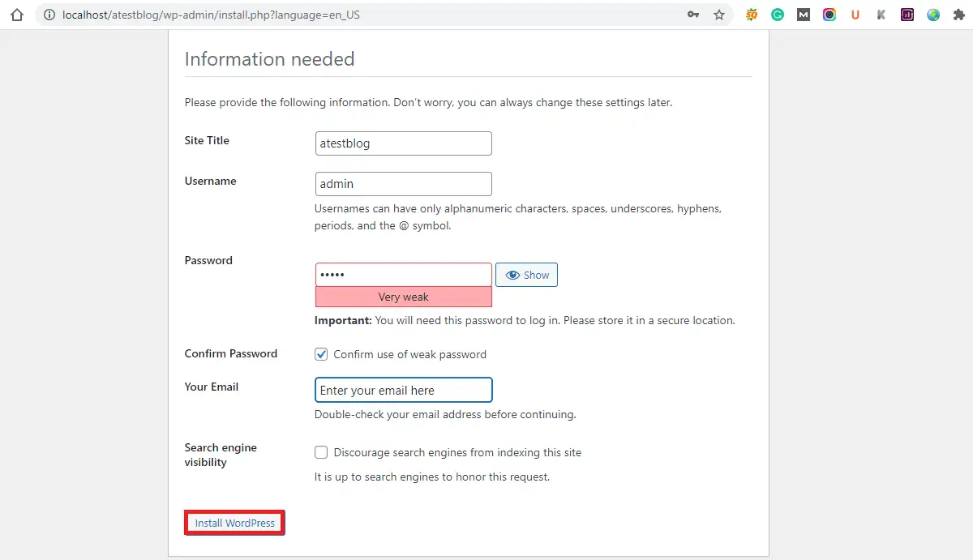This screenshot has height=560, width=973.
Task: Click the 'Important:' password notice text
Action: (525, 320)
